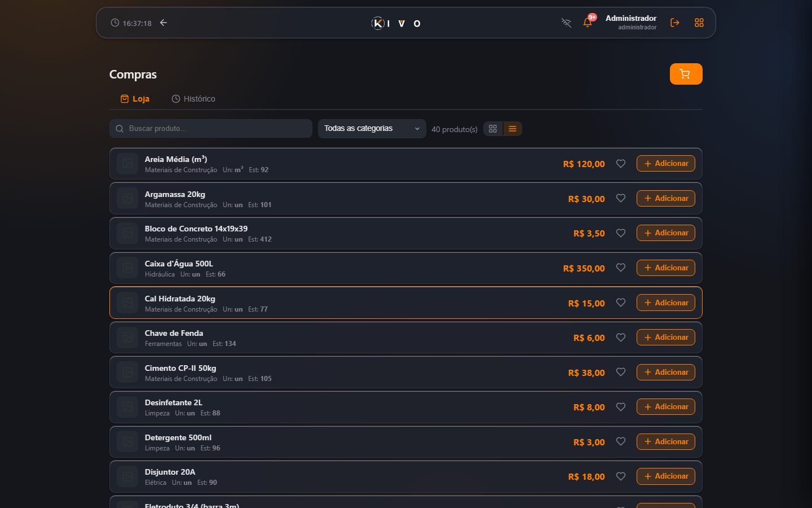
Task: Click the Caixa d'Água 500L product name
Action: [x=179, y=264]
